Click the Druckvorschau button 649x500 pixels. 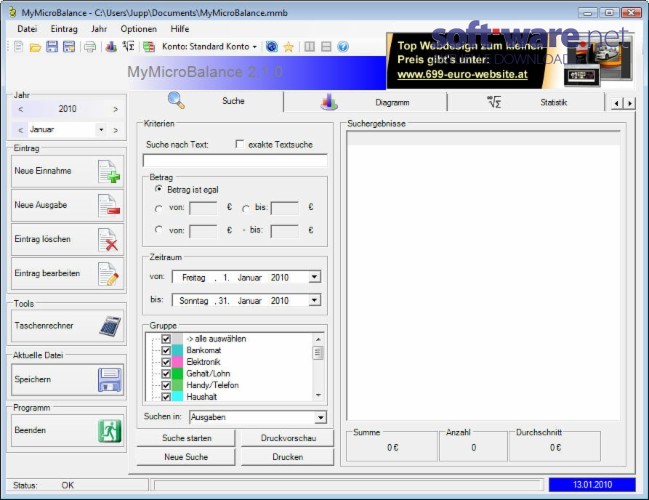coord(288,438)
